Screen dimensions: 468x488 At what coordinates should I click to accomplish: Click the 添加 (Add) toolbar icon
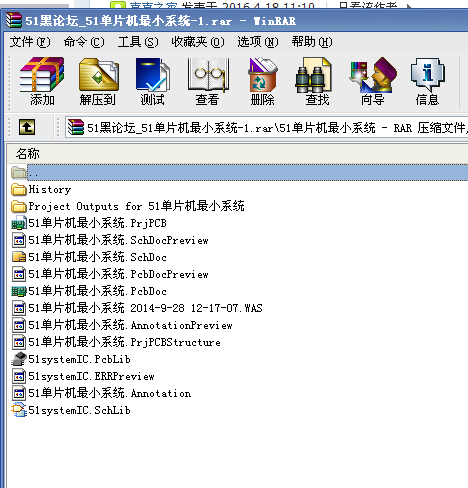[42, 81]
